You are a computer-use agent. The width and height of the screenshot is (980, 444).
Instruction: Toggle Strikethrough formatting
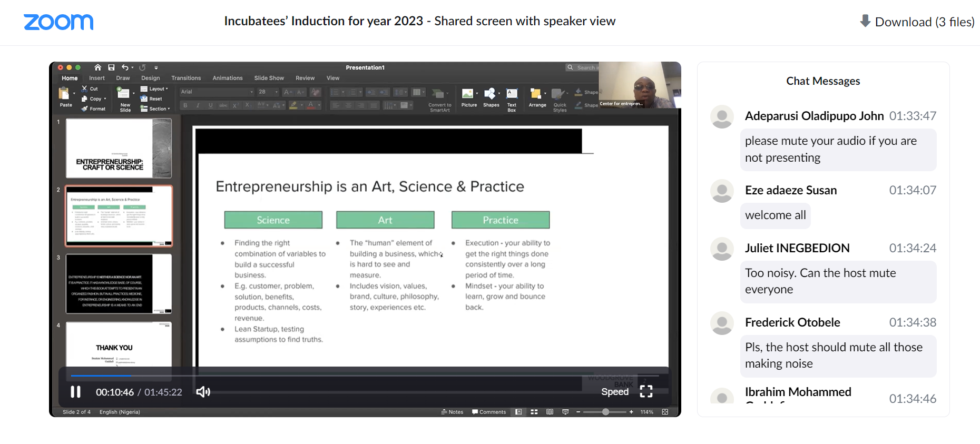pyautogui.click(x=223, y=105)
